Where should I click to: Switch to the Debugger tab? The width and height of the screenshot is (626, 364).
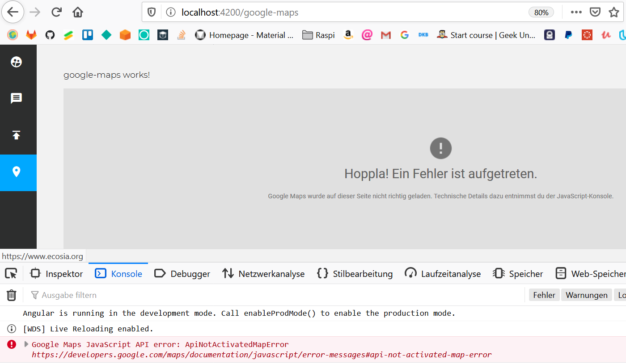182,274
